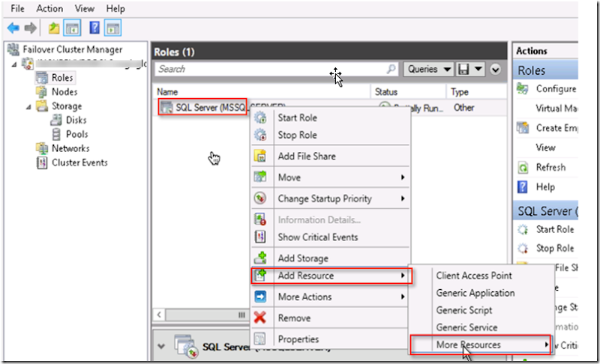Expand the round chevron button after queries

click(x=495, y=70)
